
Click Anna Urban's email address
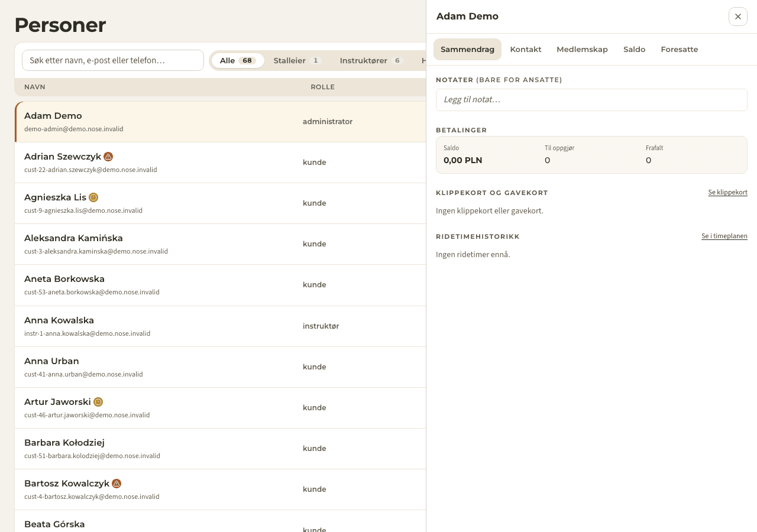(x=83, y=374)
